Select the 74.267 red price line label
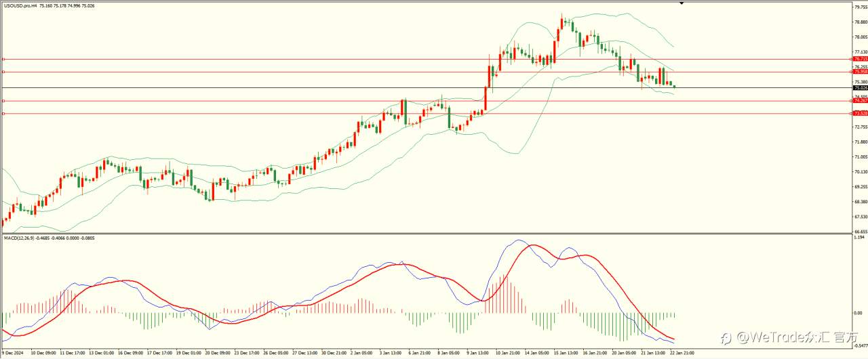 click(860, 101)
